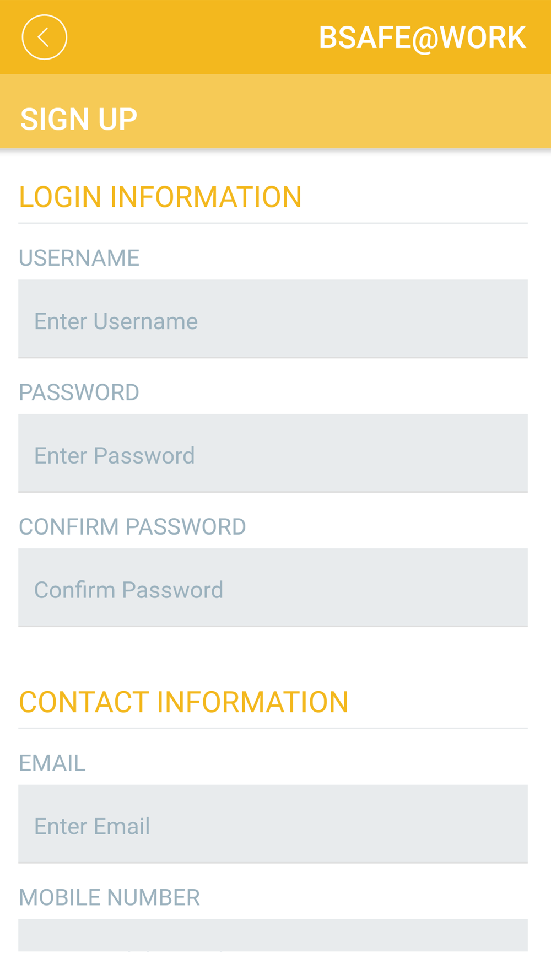Tap the BSAFE@WORK app title
551x980 pixels.
(423, 38)
